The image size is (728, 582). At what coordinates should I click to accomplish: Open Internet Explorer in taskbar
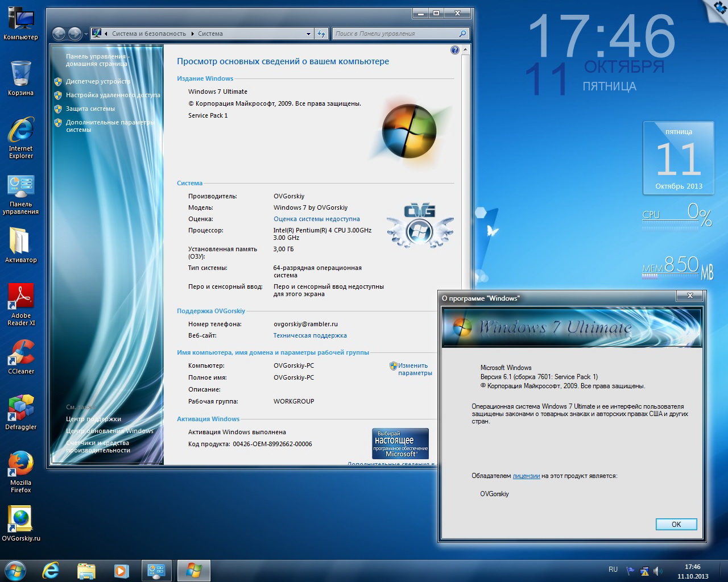[51, 570]
